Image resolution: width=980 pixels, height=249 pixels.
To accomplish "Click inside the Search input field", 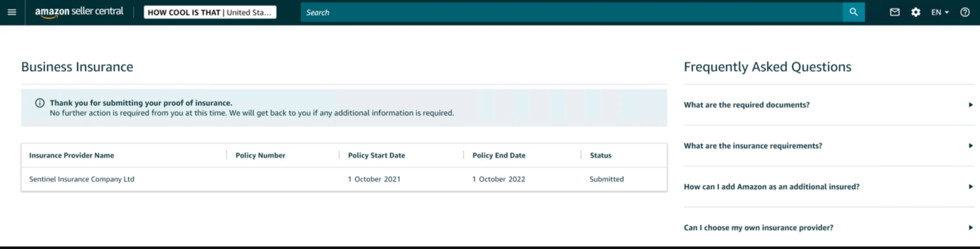I will point(572,12).
